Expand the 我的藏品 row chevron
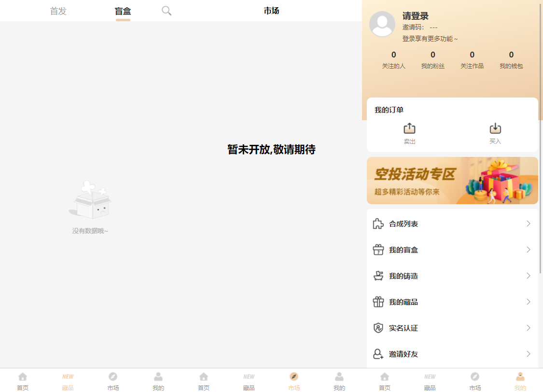 point(529,302)
